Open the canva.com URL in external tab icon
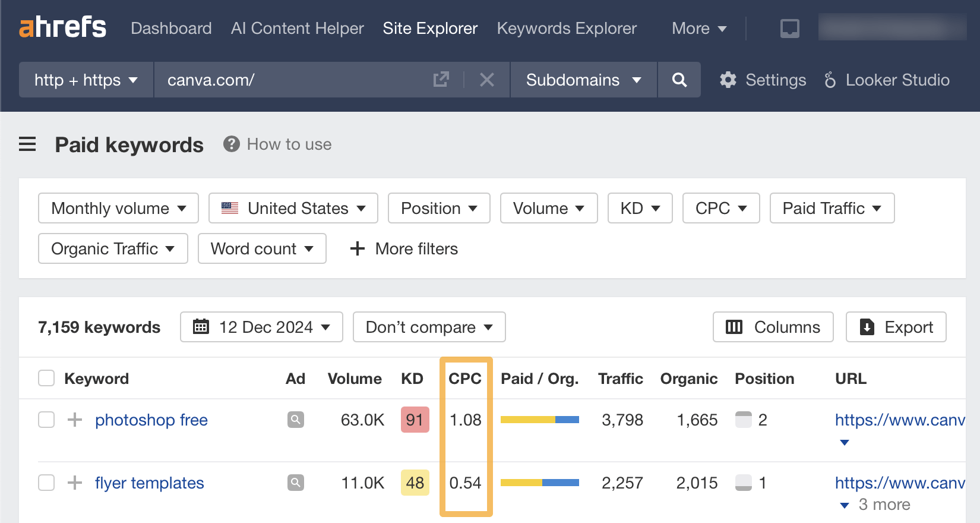Image resolution: width=980 pixels, height=523 pixels. 441,80
